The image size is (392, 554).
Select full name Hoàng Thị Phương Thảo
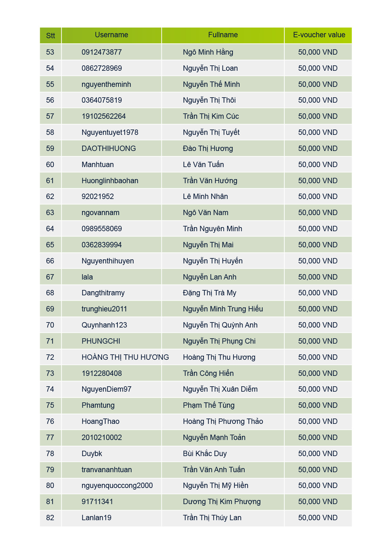(223, 421)
